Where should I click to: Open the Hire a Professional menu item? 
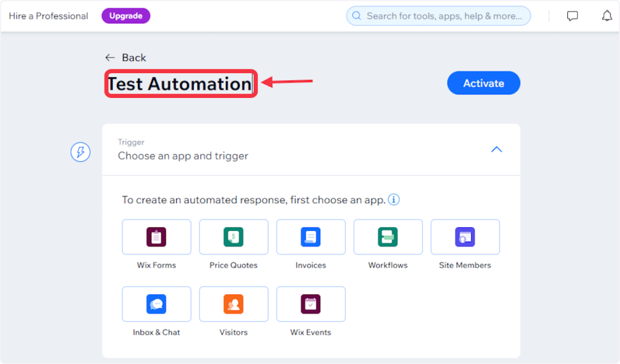[x=48, y=16]
